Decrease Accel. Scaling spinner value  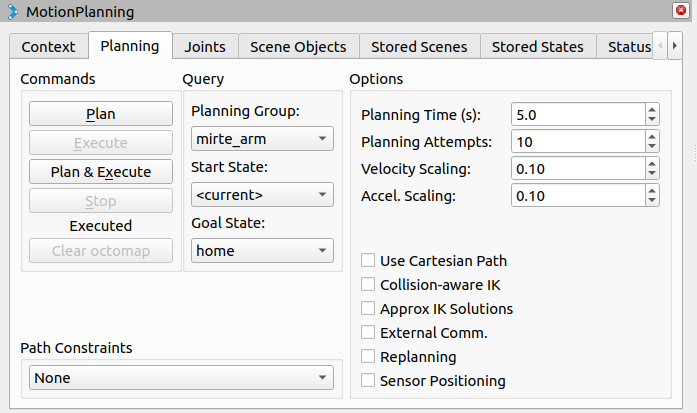point(652,201)
